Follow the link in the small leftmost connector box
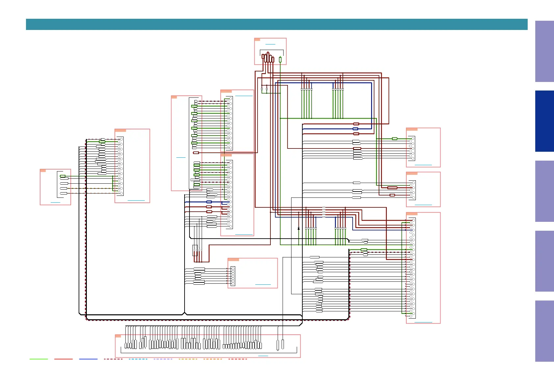 pyautogui.click(x=55, y=202)
